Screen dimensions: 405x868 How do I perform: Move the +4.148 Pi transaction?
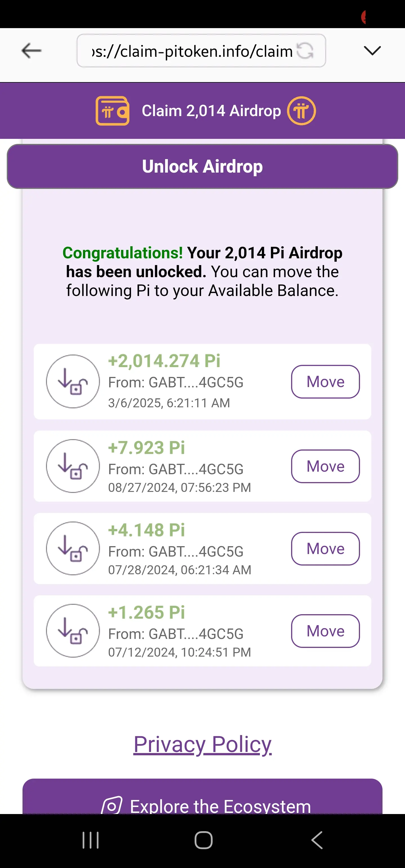[325, 549]
